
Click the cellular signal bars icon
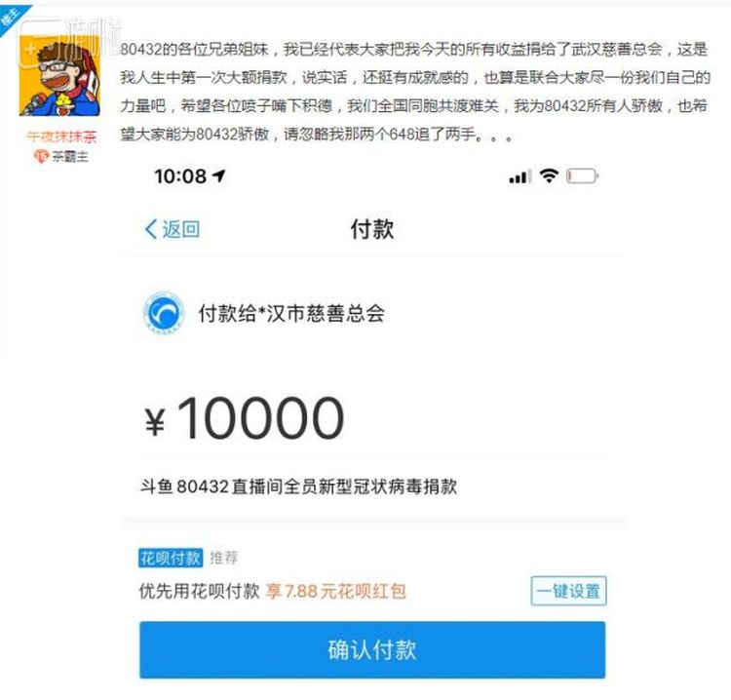(520, 176)
